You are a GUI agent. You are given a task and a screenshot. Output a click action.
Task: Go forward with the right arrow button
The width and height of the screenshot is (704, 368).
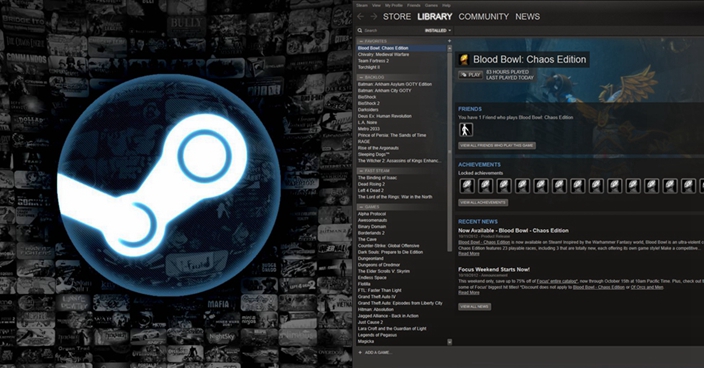pyautogui.click(x=374, y=17)
